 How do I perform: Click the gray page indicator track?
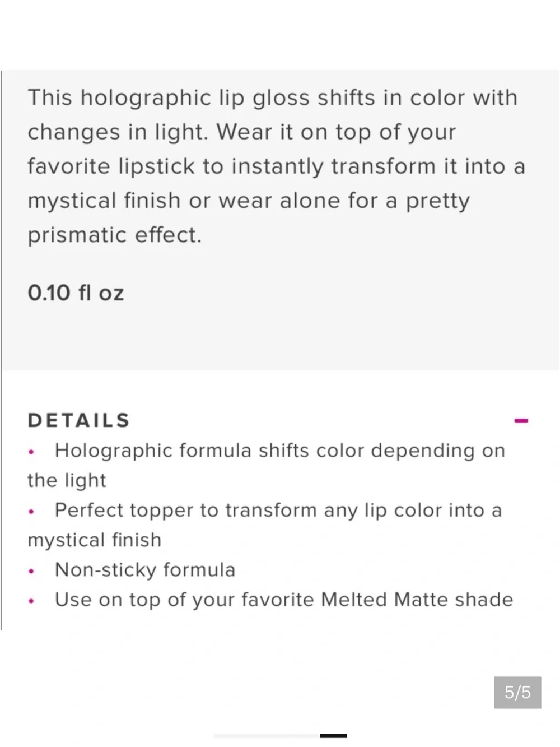click(x=267, y=736)
